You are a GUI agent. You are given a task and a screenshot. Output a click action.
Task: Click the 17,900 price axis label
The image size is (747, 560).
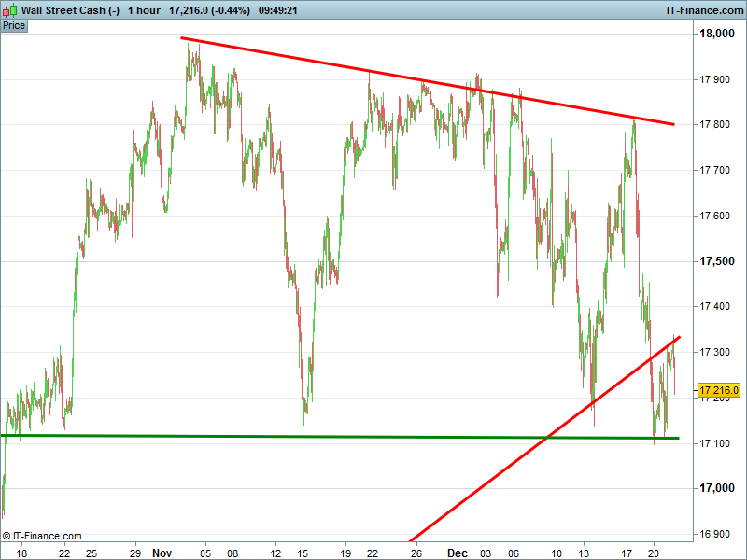tap(714, 79)
